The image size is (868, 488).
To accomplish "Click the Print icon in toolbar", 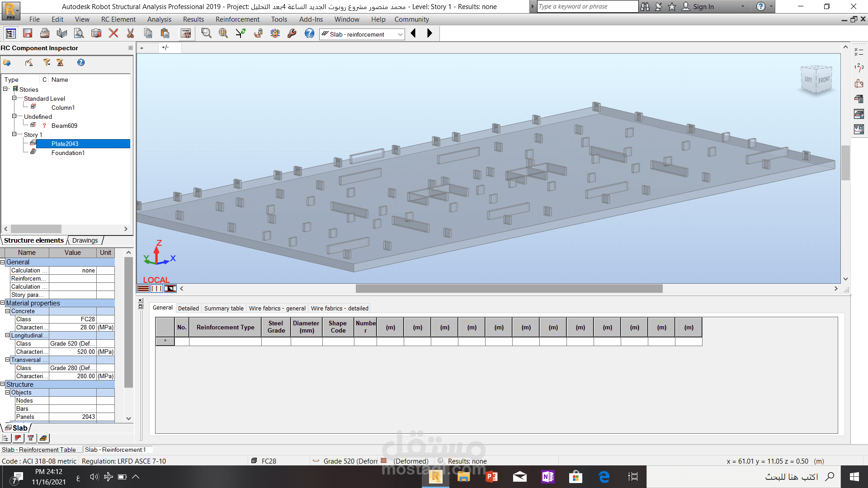I will coord(45,33).
